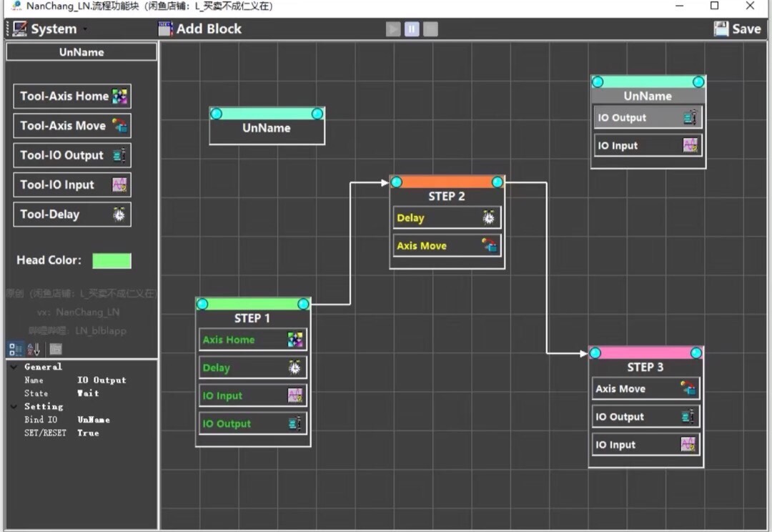772x532 pixels.
Task: Pick the Tool-IO Input waveform icon
Action: pyautogui.click(x=119, y=185)
